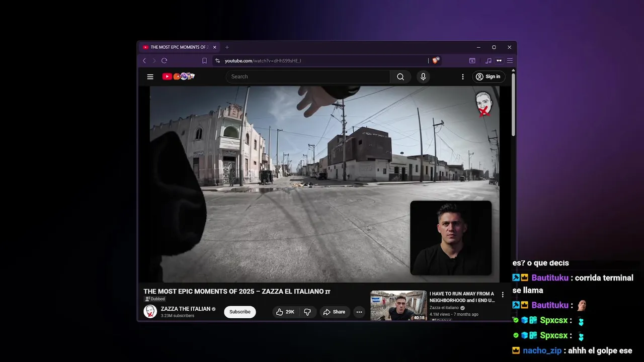The image size is (644, 362).
Task: Click the channel watermark in video corner
Action: [484, 104]
